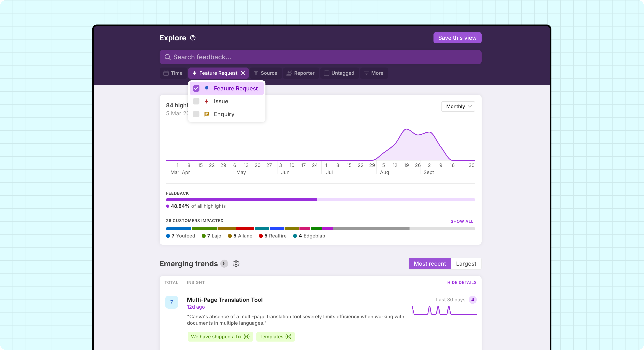Click the calendar icon on Time filter
644x350 pixels.
pos(166,73)
